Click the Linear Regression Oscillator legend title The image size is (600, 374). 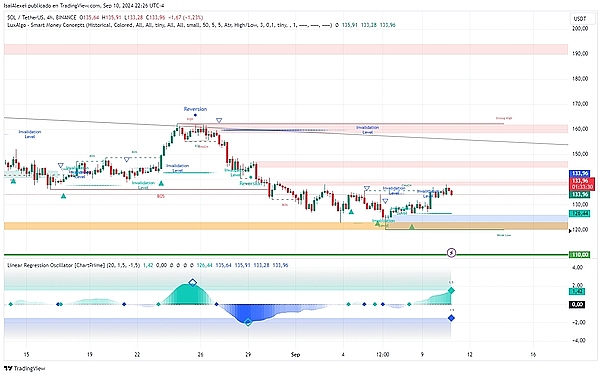(x=55, y=265)
